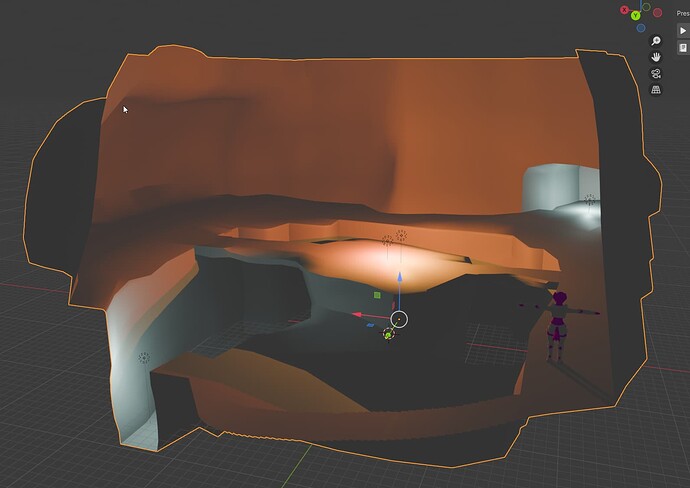Image resolution: width=690 pixels, height=488 pixels.
Task: Select the point light near the white alcove
Action: [590, 200]
